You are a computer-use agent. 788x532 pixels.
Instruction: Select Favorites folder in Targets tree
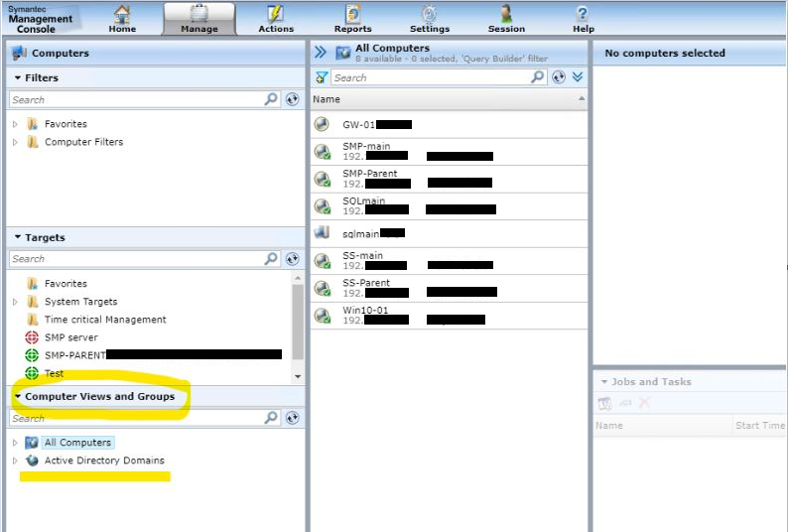point(66,284)
